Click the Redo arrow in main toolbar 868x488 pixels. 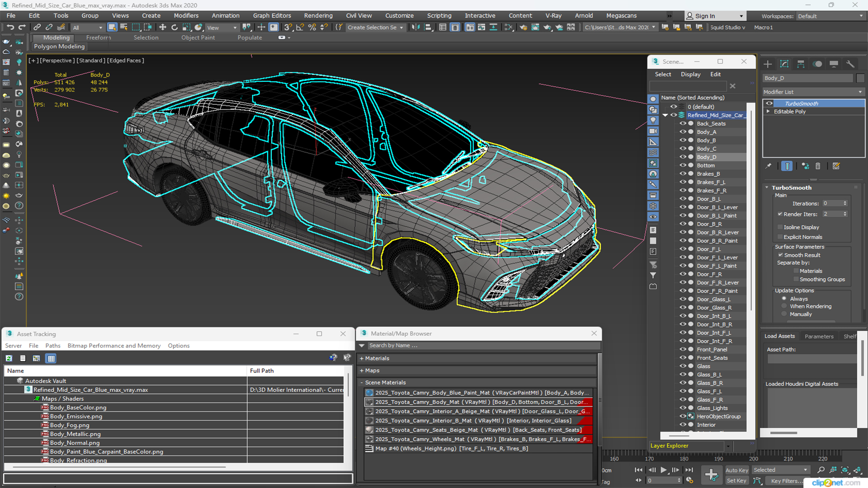22,28
